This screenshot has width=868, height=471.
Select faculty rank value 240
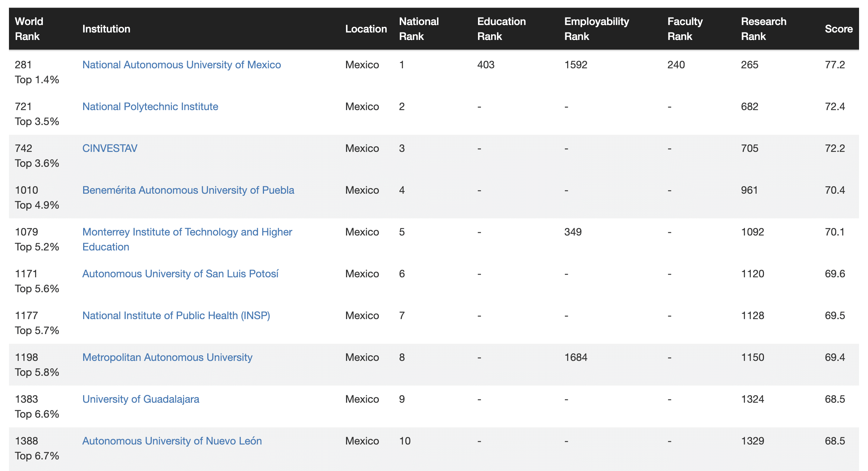tap(676, 65)
